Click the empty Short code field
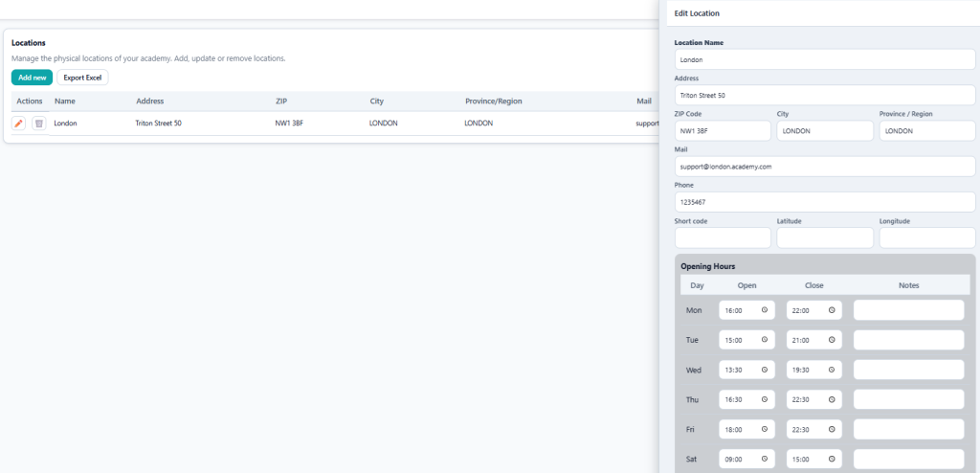This screenshot has width=980, height=473. point(723,238)
